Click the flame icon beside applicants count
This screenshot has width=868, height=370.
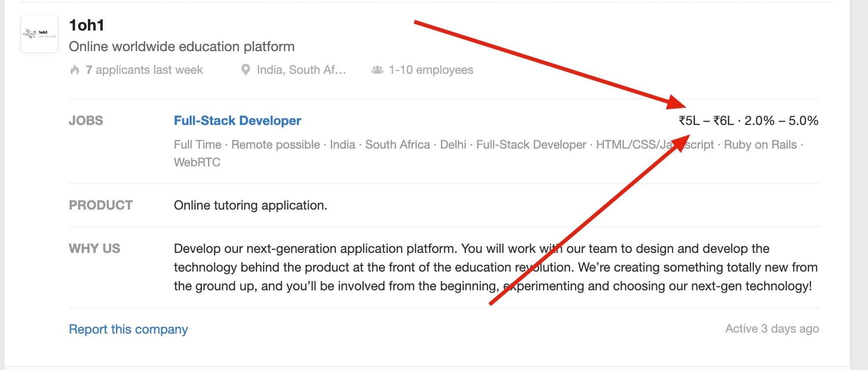[75, 70]
